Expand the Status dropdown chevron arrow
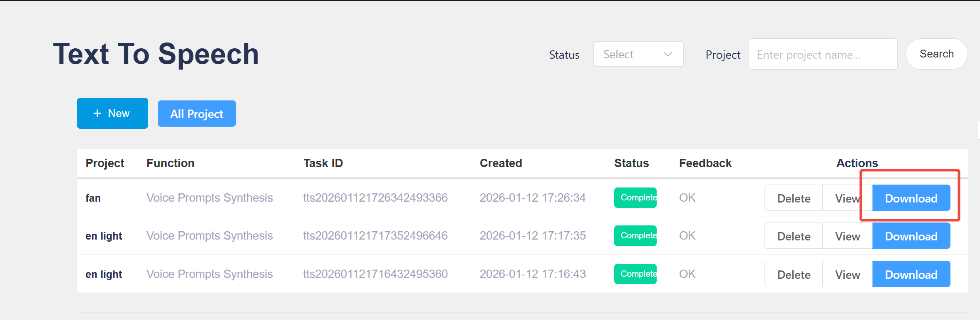Screen dimensions: 980x320 pos(667,54)
